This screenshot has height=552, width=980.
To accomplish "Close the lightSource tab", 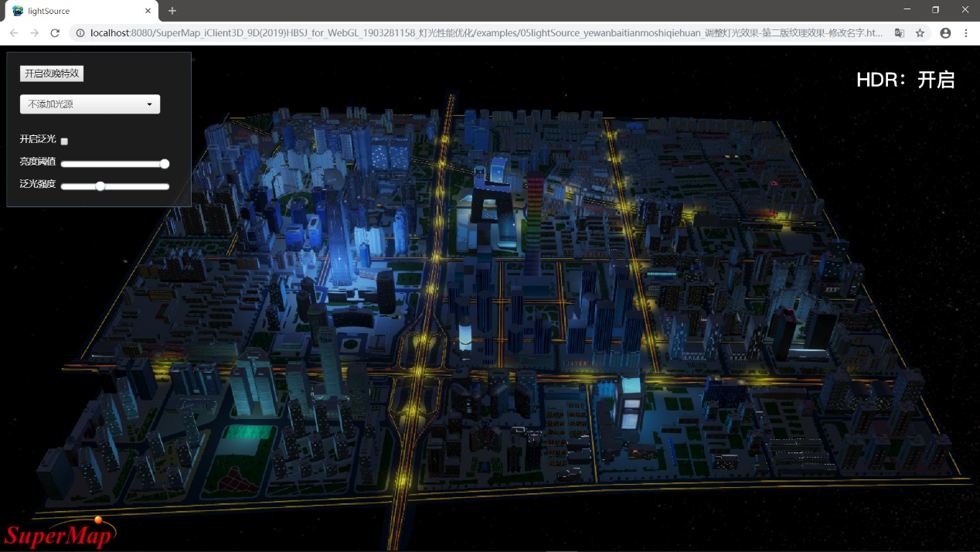I will click(x=148, y=11).
